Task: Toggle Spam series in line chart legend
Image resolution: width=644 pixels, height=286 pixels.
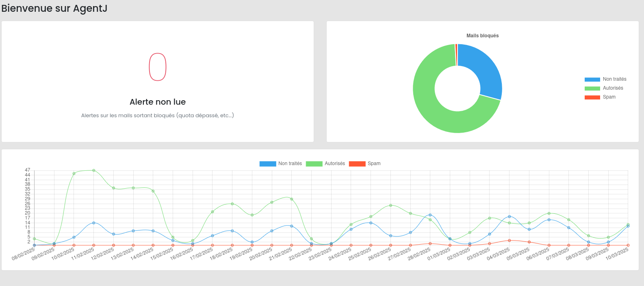Action: [x=365, y=163]
